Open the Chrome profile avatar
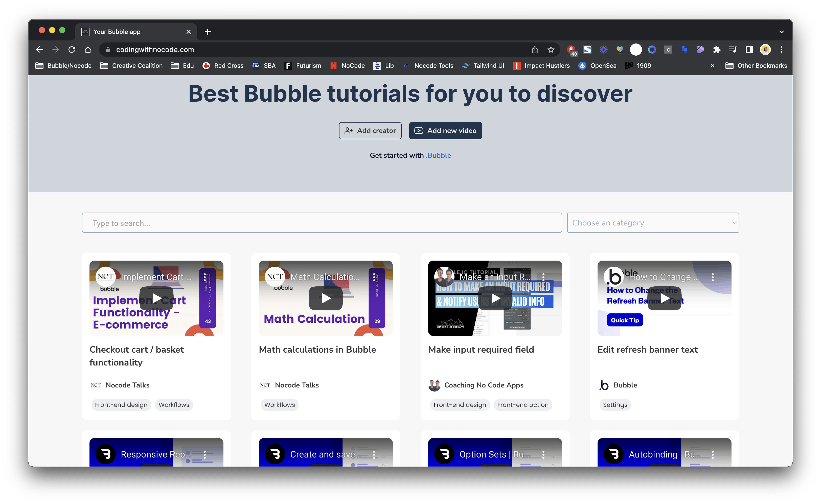821x504 pixels. coord(765,50)
